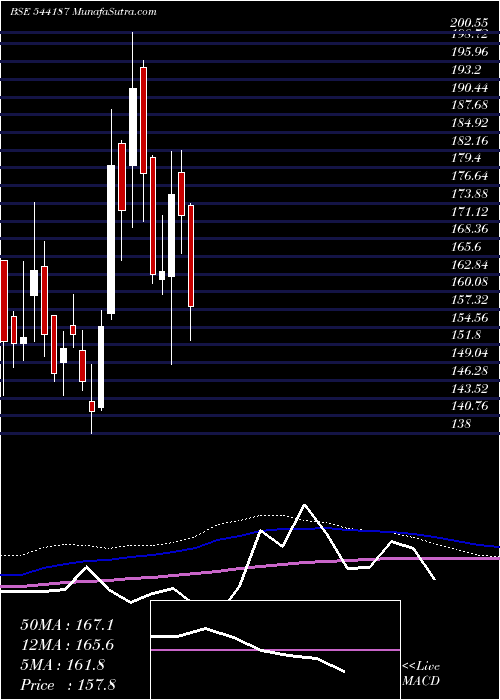
Task: Click the BSE 544187 MunafaSutra.com title text
Action: click(83, 12)
